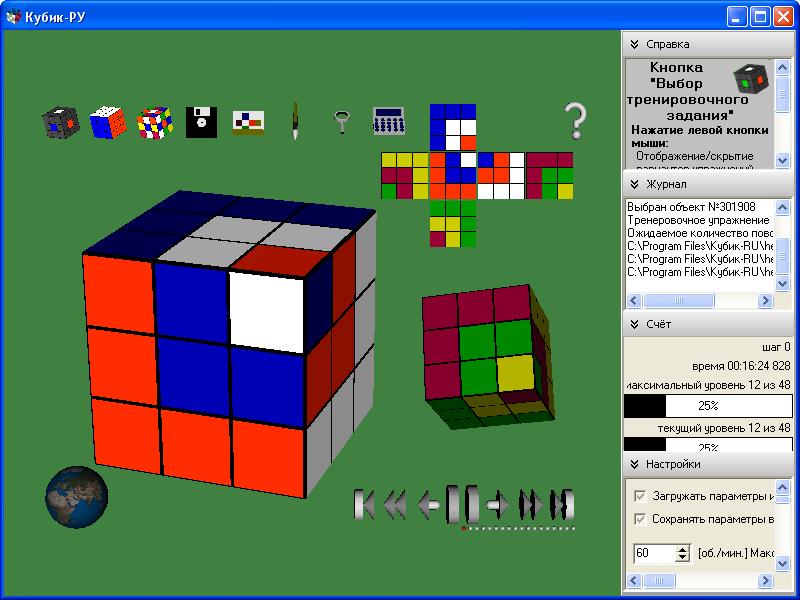This screenshot has height=600, width=800.
Task: Maximize the Кубик-РУ window
Action: click(760, 17)
